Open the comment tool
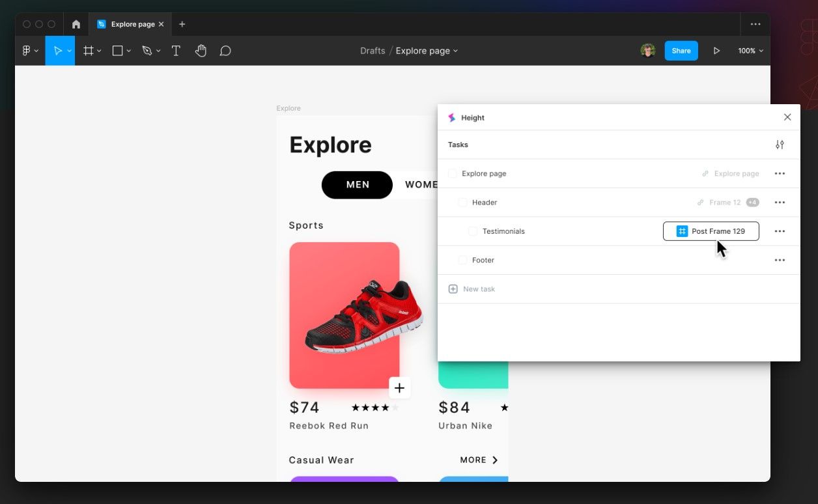This screenshot has height=504, width=818. point(225,50)
